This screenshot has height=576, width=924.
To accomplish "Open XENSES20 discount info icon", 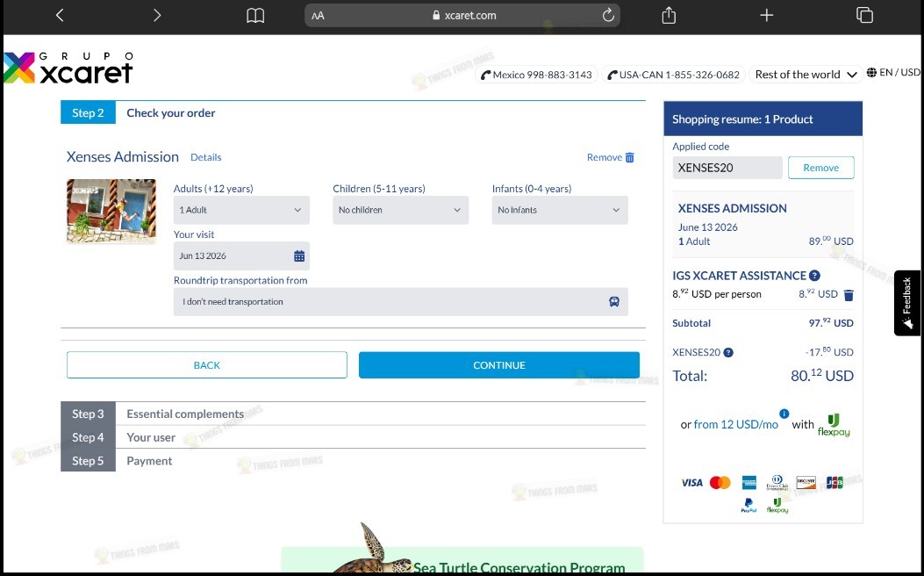I will click(728, 353).
